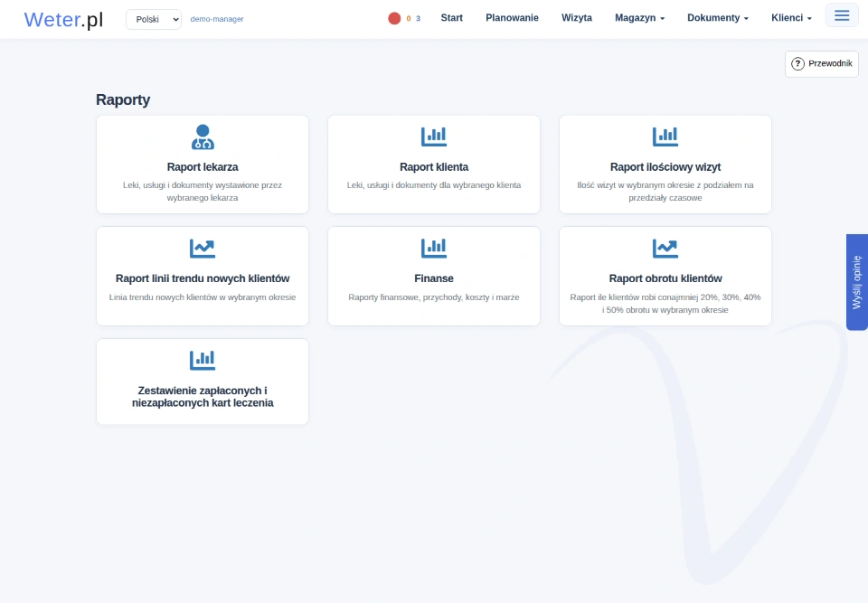Expand the Dokumenty menu
The height and width of the screenshot is (603, 868).
(717, 18)
